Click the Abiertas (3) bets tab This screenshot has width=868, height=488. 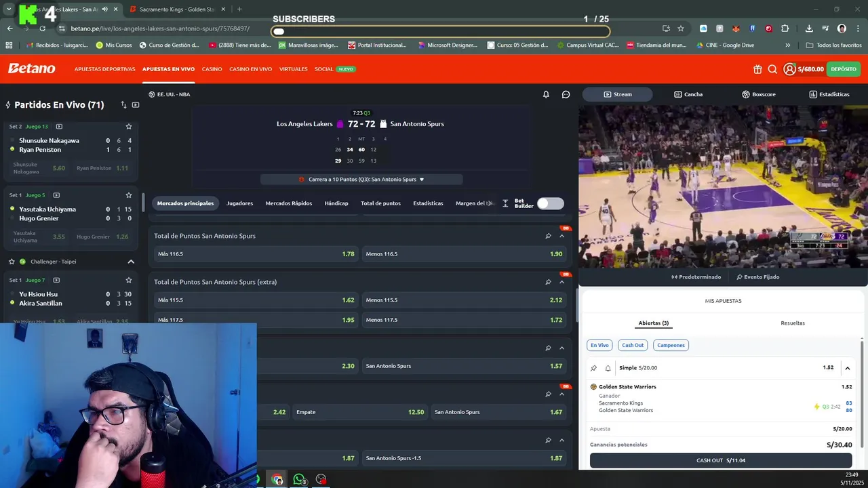pos(654,323)
